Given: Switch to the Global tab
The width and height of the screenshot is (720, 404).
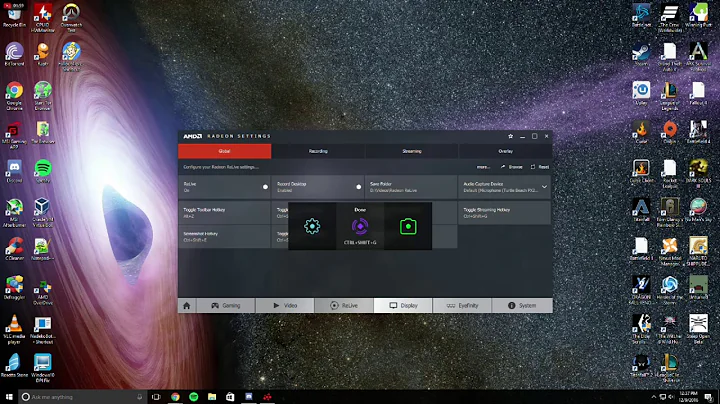Looking at the screenshot, I should point(225,151).
